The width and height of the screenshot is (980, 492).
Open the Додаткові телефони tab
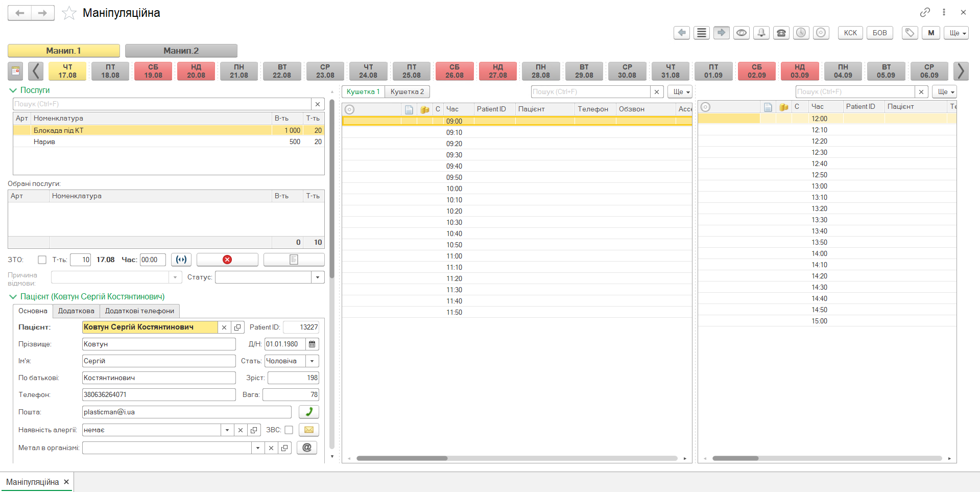(139, 311)
